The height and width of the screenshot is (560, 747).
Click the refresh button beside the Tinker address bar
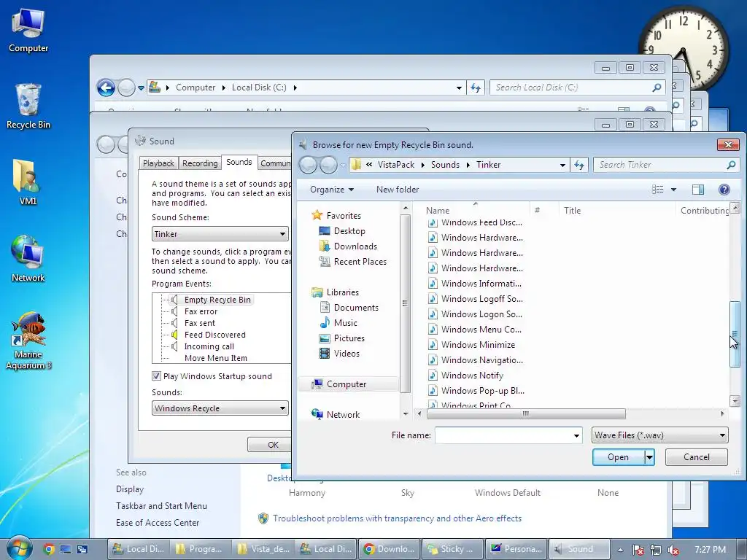click(578, 165)
